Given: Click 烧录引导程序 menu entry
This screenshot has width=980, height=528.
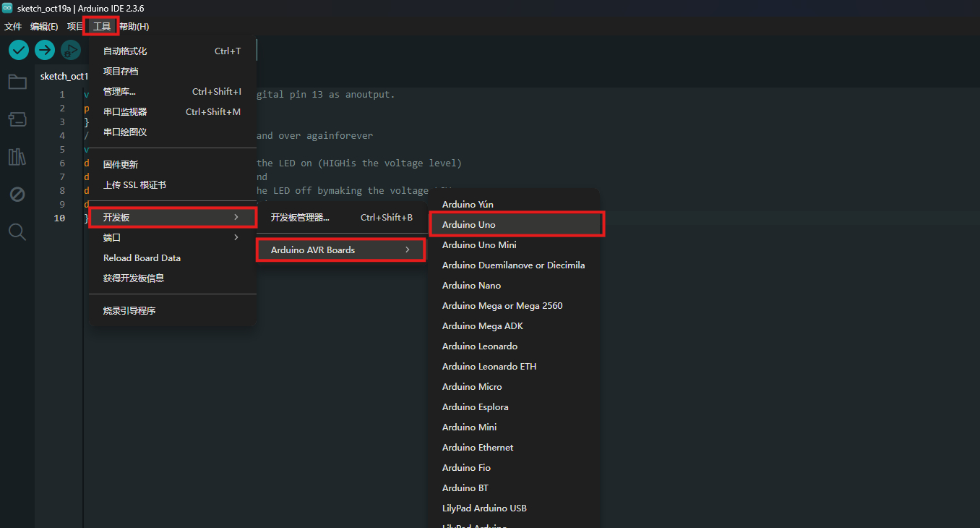Looking at the screenshot, I should click(x=172, y=311).
